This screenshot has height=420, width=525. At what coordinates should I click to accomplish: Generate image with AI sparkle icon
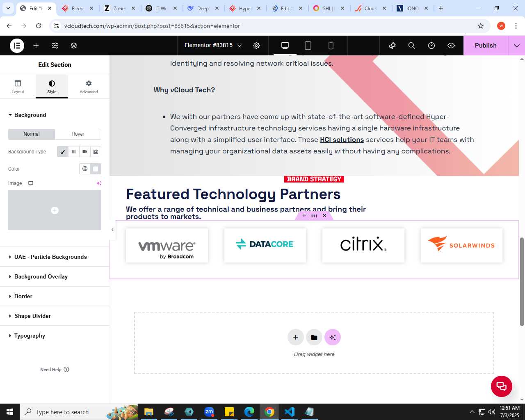[99, 183]
